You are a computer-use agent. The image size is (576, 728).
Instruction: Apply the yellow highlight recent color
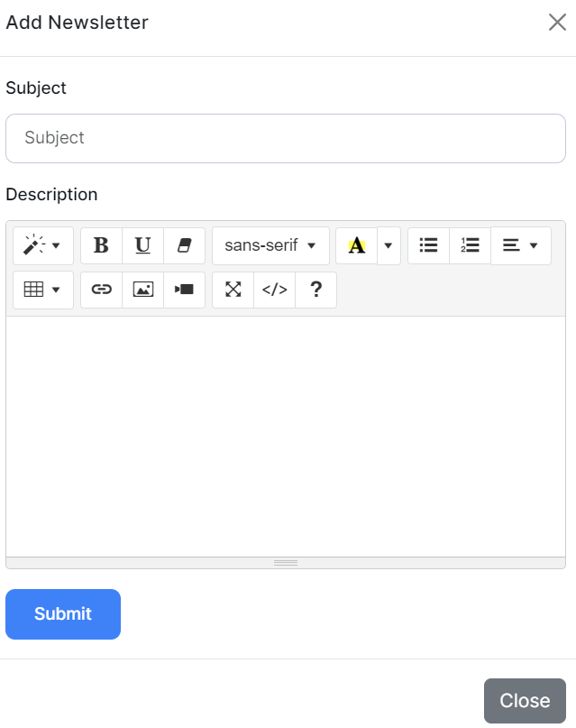[x=357, y=245]
